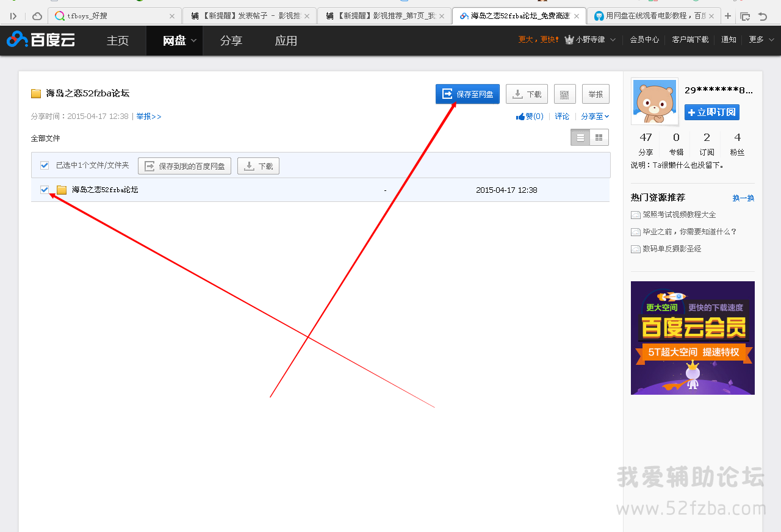Expand the 分享至 dropdown
The image size is (781, 532).
pyautogui.click(x=595, y=117)
